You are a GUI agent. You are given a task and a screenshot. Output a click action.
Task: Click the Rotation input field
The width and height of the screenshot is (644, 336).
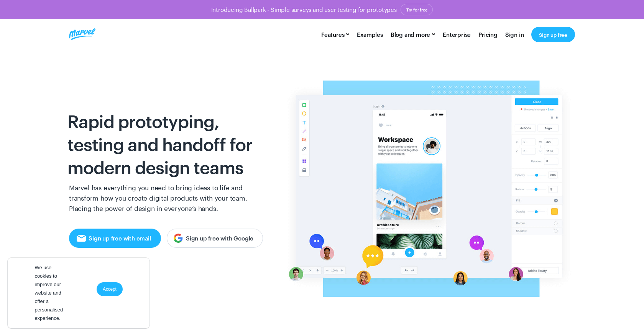[551, 161]
